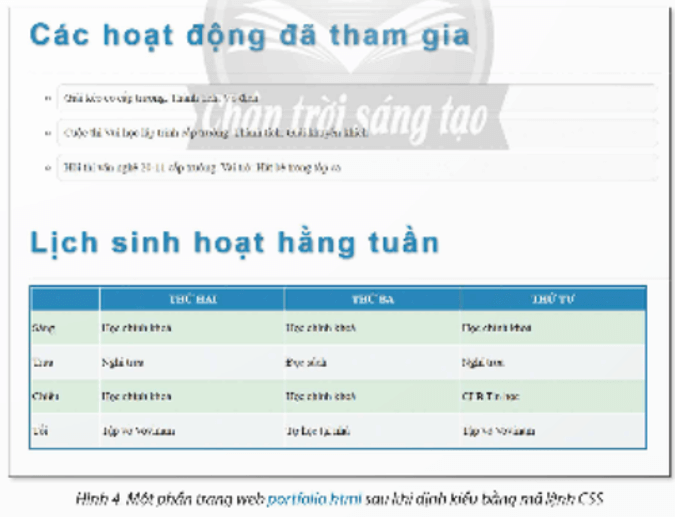The width and height of the screenshot is (675, 519).
Task: Click "Tự học tại nhà" table cell
Action: click(312, 430)
